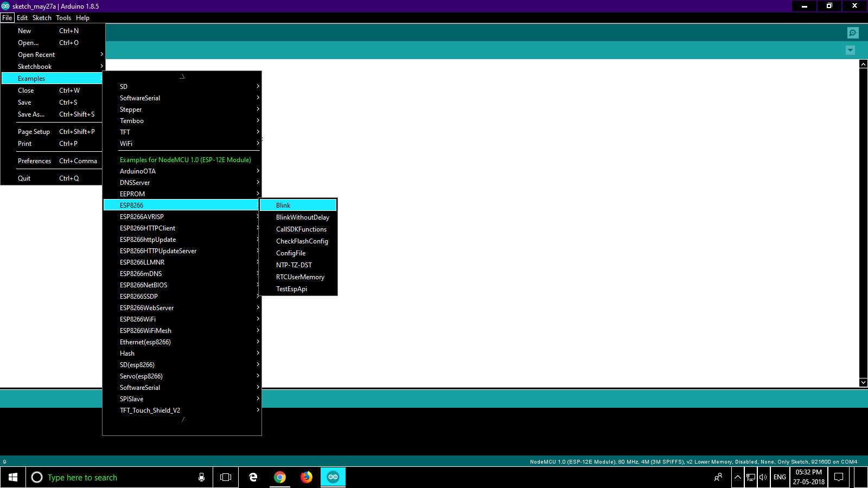Open the Serial Monitor icon
The image size is (868, 488).
click(x=853, y=33)
